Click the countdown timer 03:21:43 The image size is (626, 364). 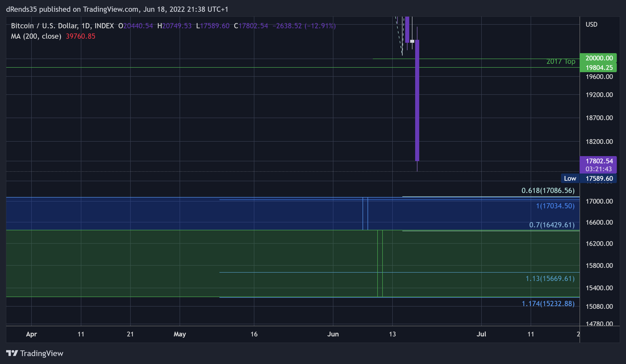click(x=598, y=169)
